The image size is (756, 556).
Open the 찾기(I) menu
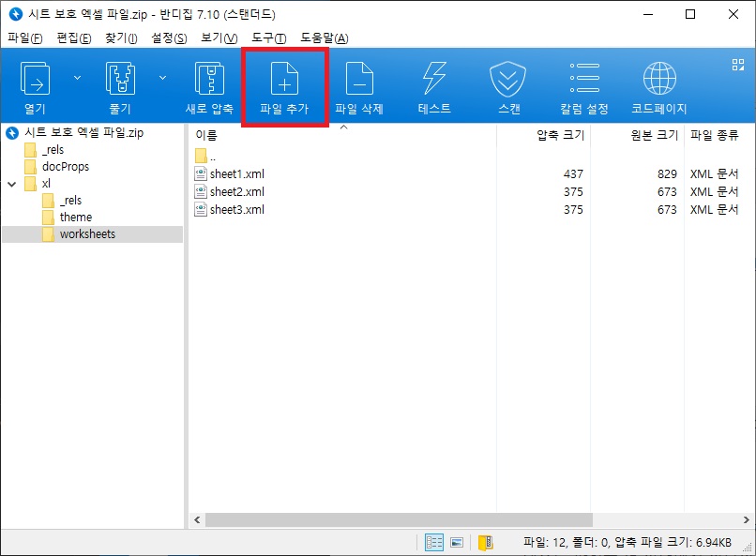click(x=121, y=38)
